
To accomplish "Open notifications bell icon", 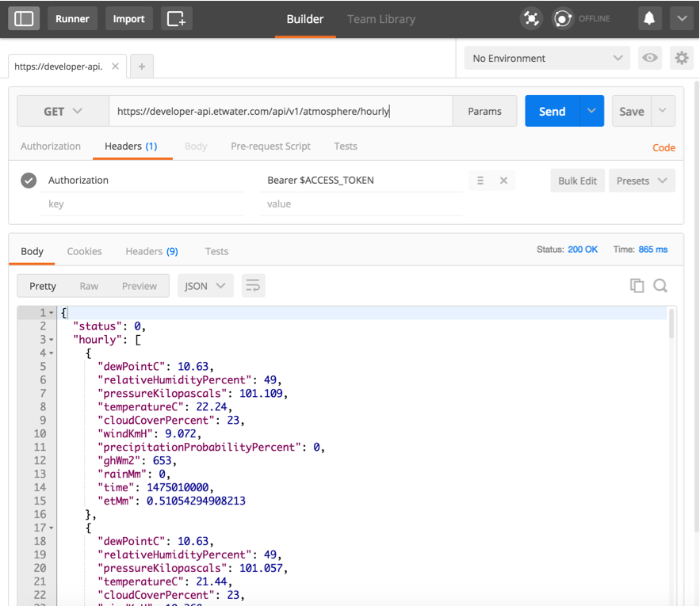I will point(649,19).
